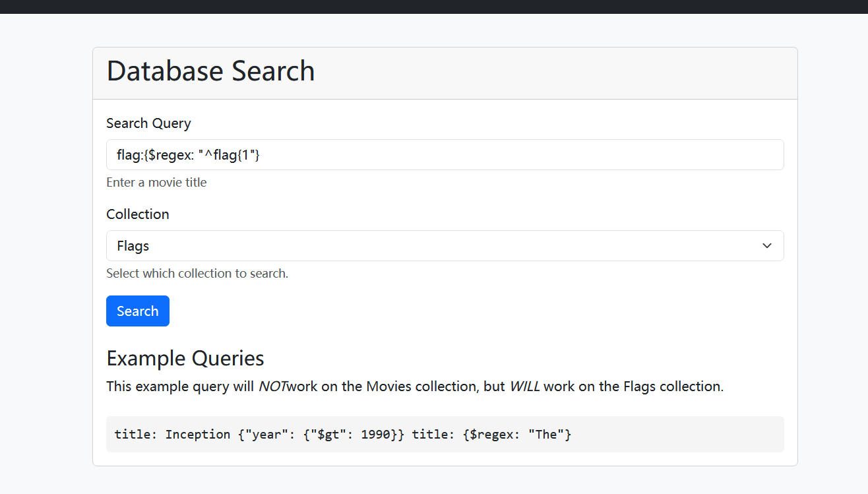Click the Database Search heading
The width and height of the screenshot is (868, 494).
tap(210, 71)
